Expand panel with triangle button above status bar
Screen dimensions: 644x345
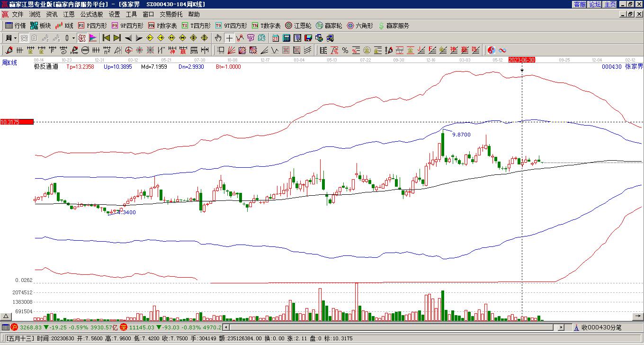[6, 316]
